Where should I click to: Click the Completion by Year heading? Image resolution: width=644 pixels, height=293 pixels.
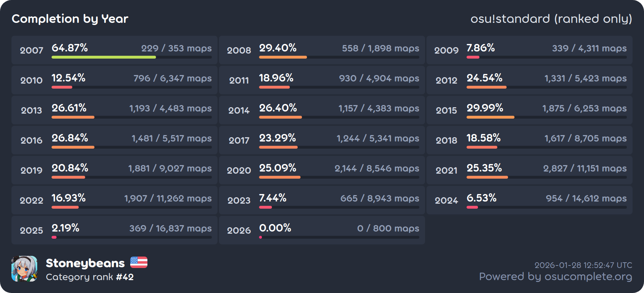pyautogui.click(x=70, y=19)
